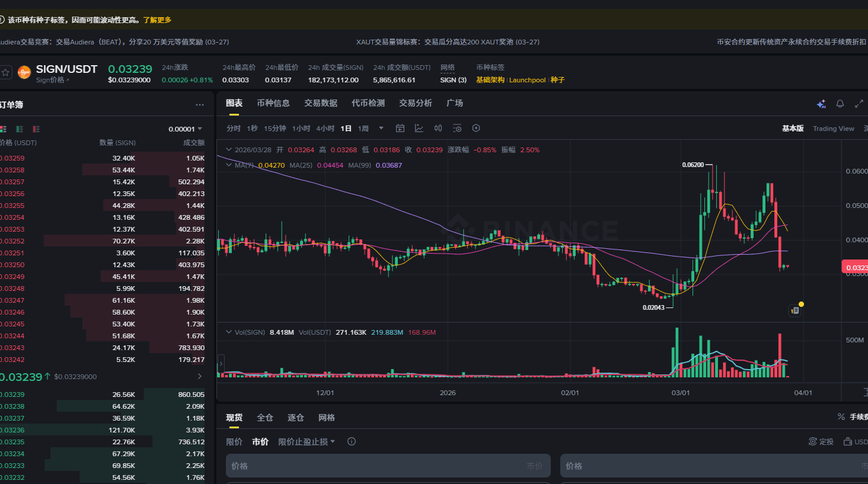Click the info icon beside 限价止盈止损
Screen dimensions: 868x484
coord(352,441)
